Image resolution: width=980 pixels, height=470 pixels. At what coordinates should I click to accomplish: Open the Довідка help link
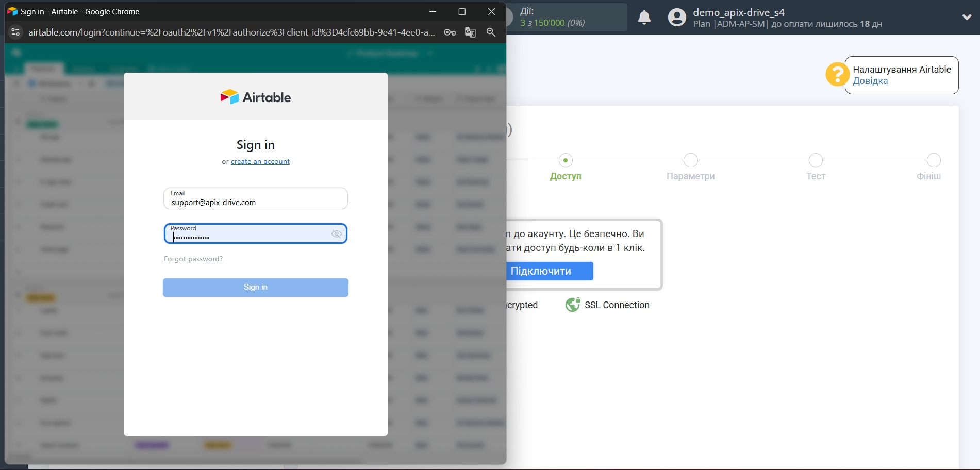870,81
